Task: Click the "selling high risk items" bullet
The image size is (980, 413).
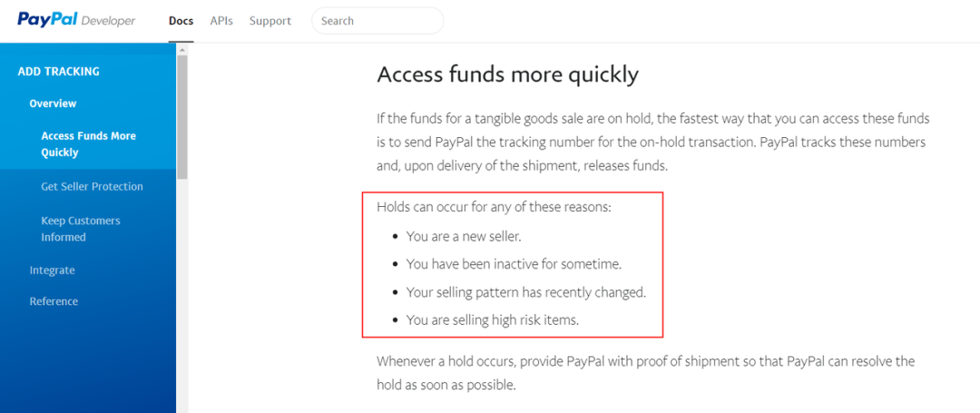Action: tap(492, 320)
